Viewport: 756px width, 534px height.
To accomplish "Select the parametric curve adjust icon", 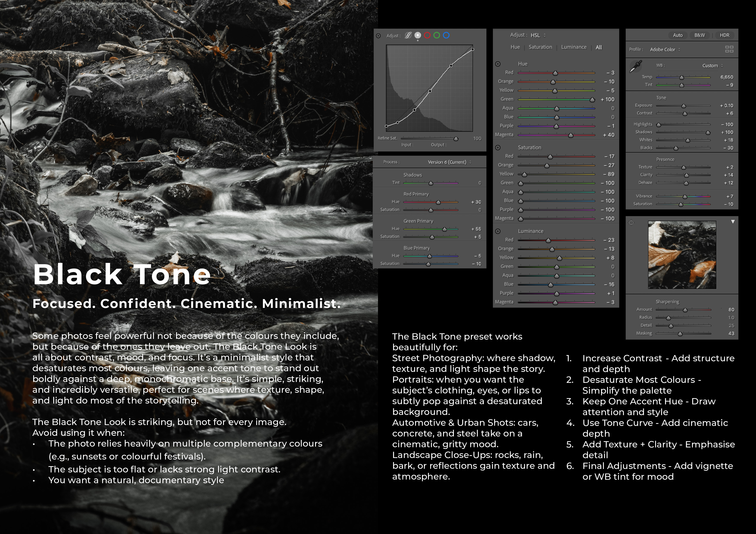I will [408, 35].
